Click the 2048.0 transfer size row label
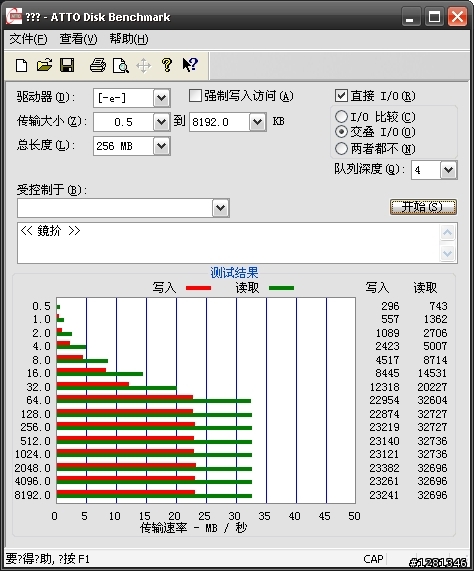The width and height of the screenshot is (474, 571). (32, 468)
